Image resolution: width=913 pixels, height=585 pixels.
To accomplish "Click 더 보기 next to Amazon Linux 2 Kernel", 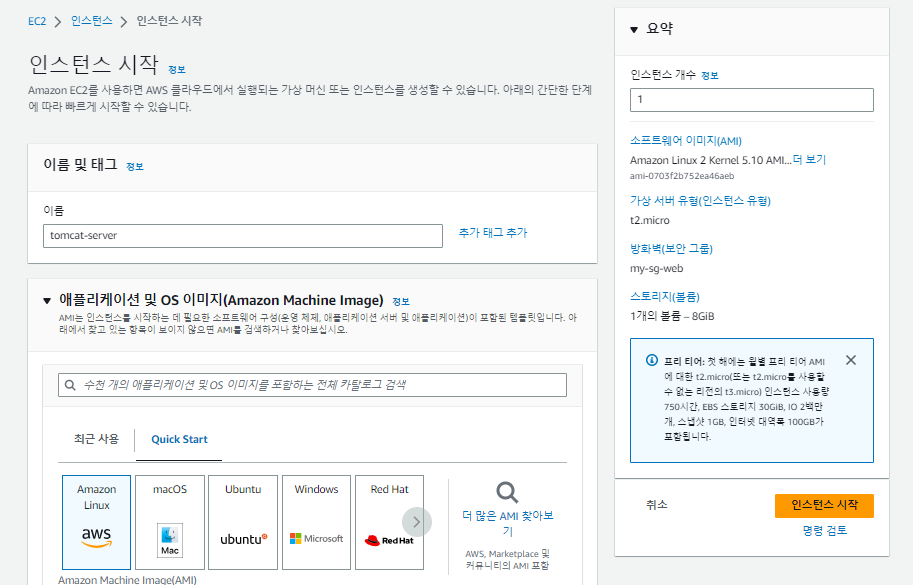I will [x=809, y=159].
